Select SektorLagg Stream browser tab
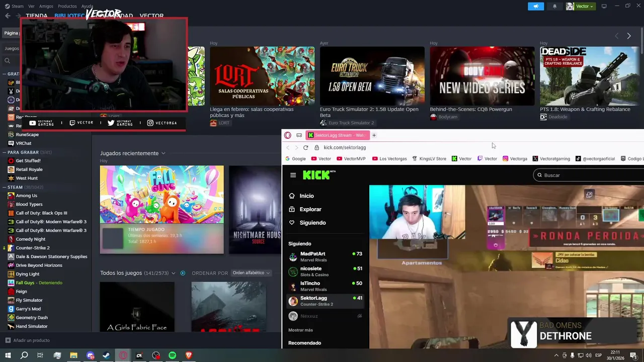The height and width of the screenshot is (362, 644). (x=338, y=135)
